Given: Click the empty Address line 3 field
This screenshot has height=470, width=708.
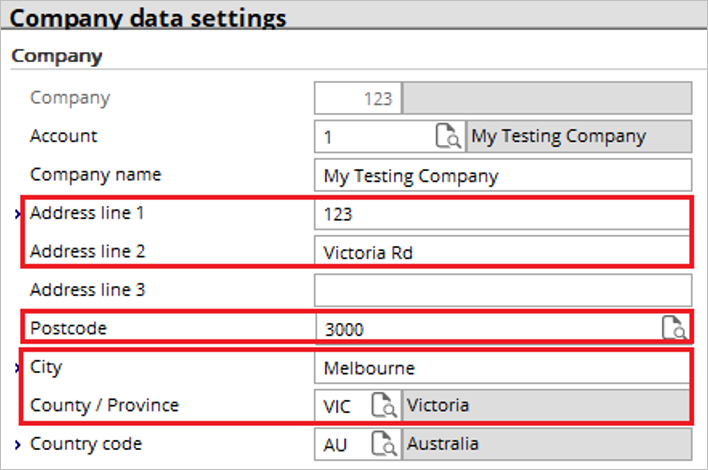Looking at the screenshot, I should click(x=503, y=290).
